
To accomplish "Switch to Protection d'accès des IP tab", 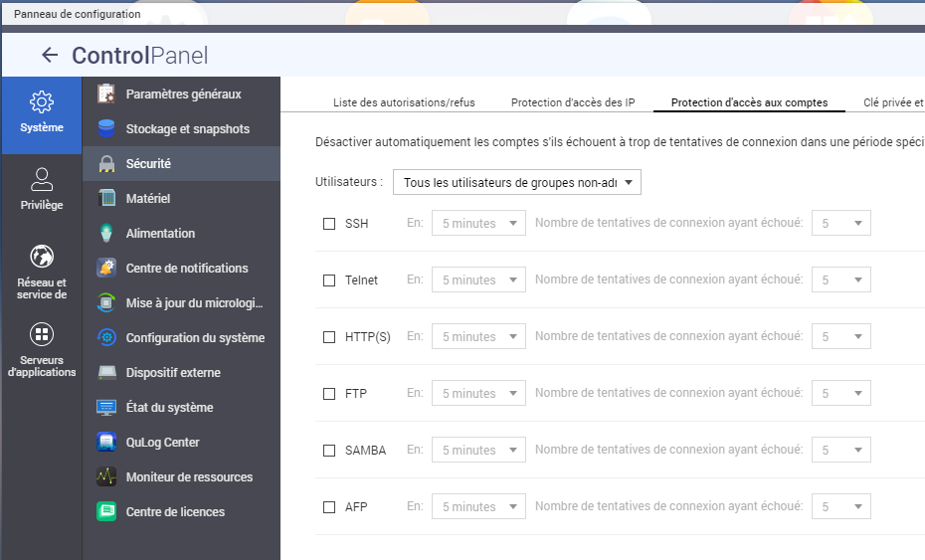I will (x=573, y=102).
